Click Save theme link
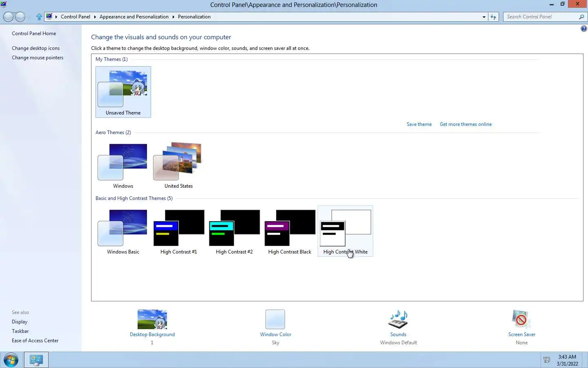 tap(419, 124)
